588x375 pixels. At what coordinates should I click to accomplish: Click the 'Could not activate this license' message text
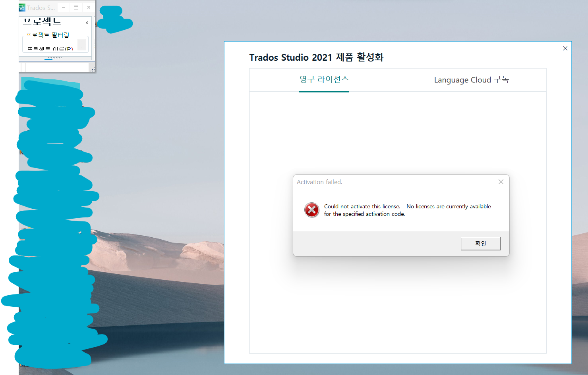coord(407,210)
